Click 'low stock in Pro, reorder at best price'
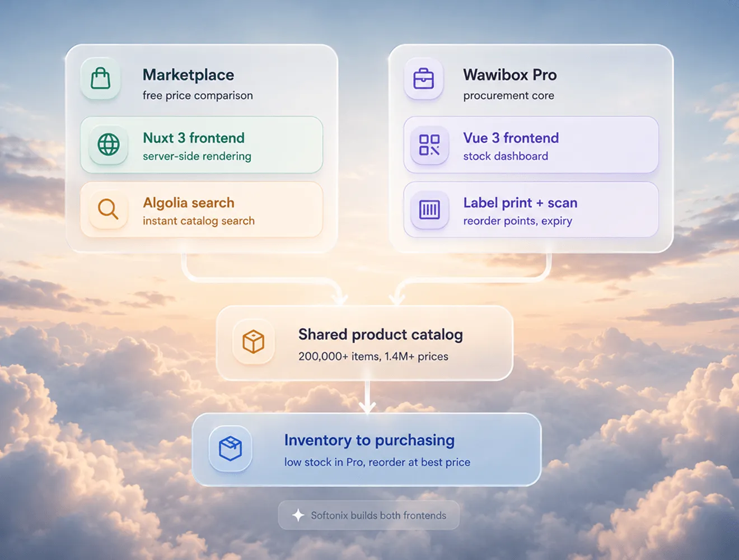This screenshot has width=739, height=560. [x=377, y=463]
